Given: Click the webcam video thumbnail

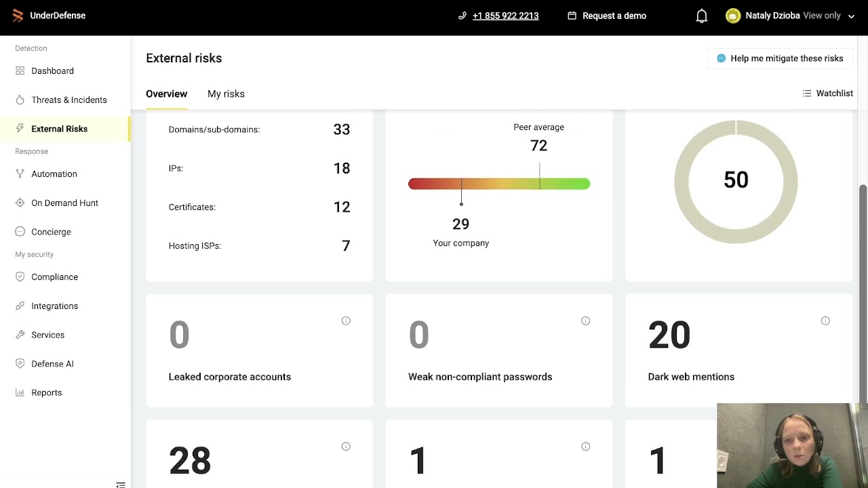Looking at the screenshot, I should pos(792,445).
